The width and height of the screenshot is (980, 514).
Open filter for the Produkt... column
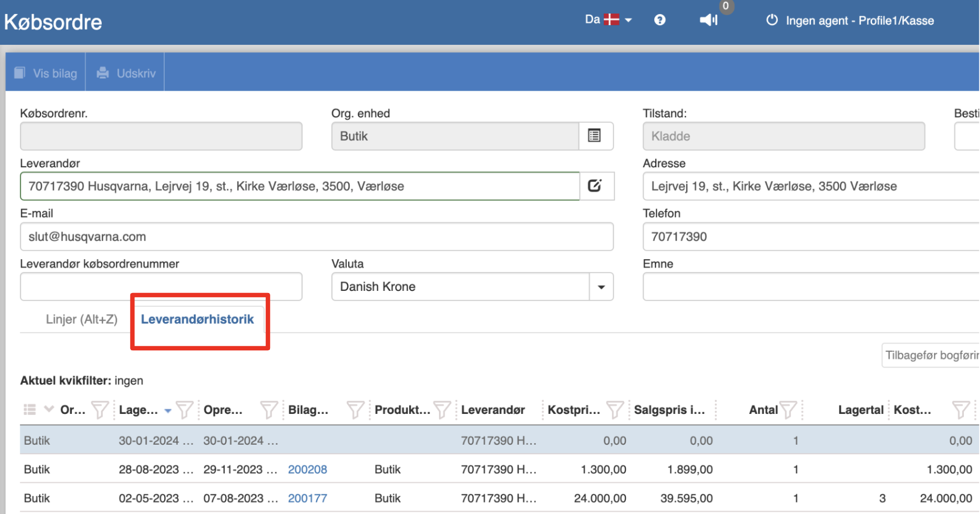point(442,410)
